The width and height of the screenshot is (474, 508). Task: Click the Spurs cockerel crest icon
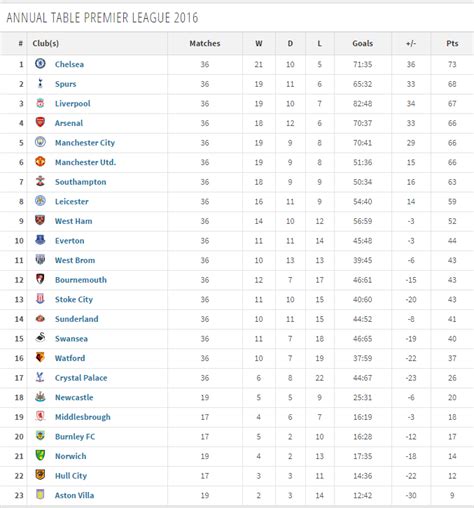click(x=40, y=83)
